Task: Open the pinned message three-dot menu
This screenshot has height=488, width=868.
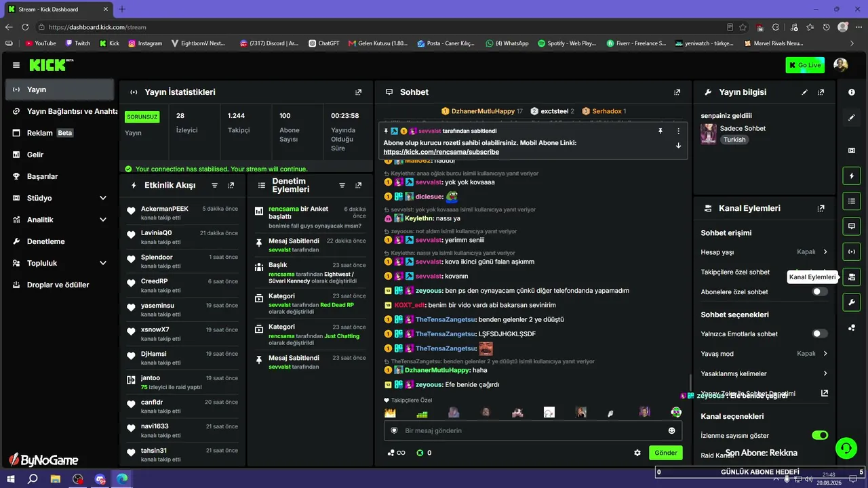Action: [678, 131]
